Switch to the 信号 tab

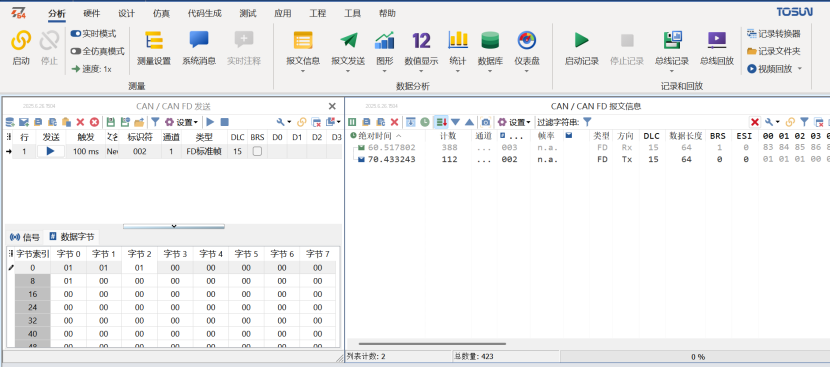(x=25, y=237)
